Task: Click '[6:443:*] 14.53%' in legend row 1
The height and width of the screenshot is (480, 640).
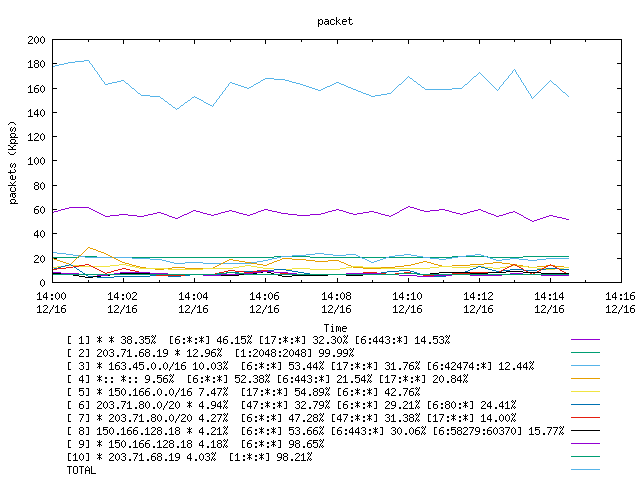Action: [x=402, y=340]
